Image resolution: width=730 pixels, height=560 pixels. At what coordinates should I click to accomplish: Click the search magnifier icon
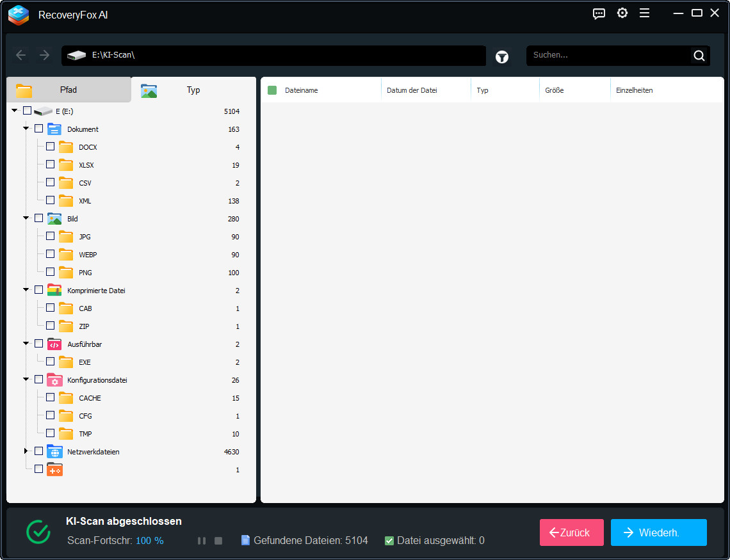699,56
